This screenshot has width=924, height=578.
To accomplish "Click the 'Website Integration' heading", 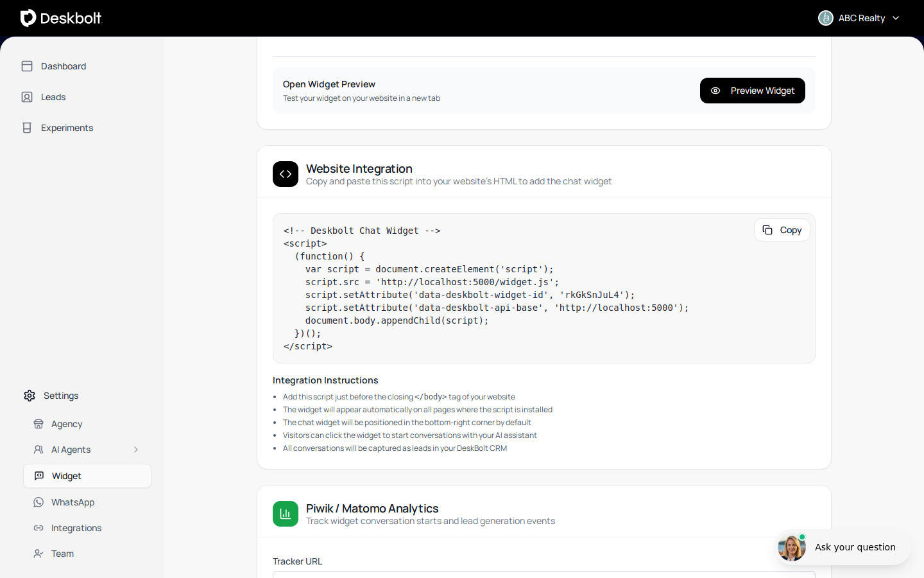I will tap(359, 168).
